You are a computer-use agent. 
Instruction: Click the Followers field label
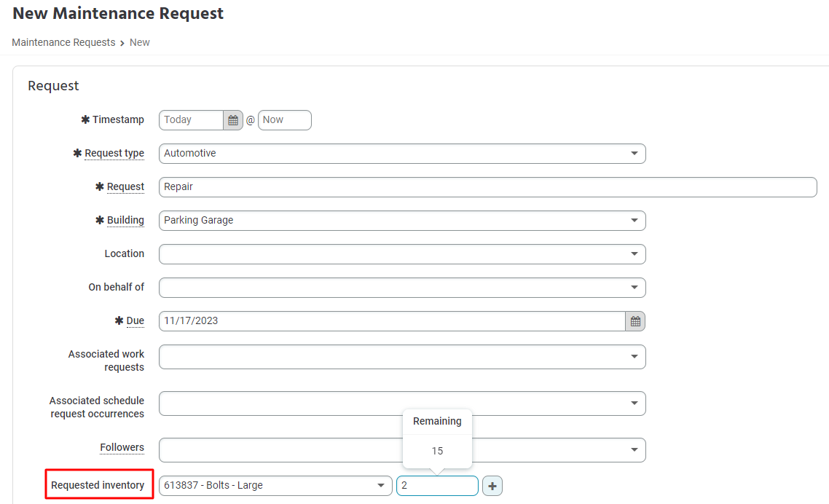122,447
